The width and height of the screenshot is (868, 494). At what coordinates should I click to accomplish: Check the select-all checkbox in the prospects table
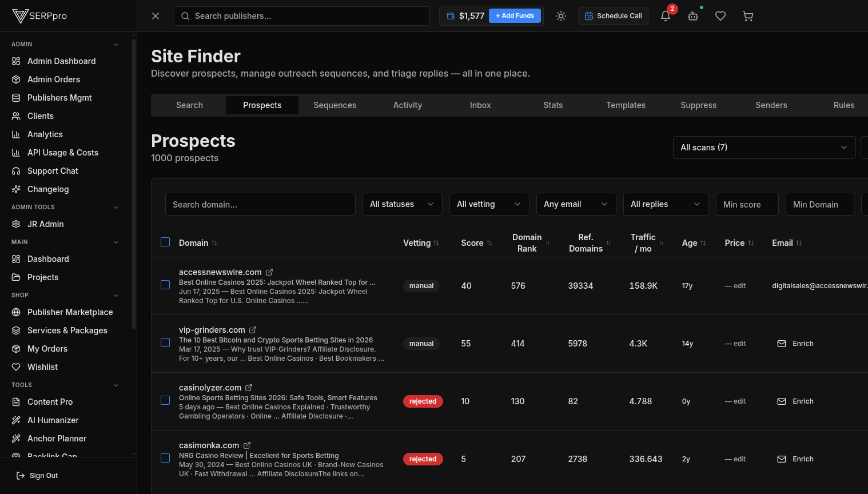pyautogui.click(x=165, y=242)
